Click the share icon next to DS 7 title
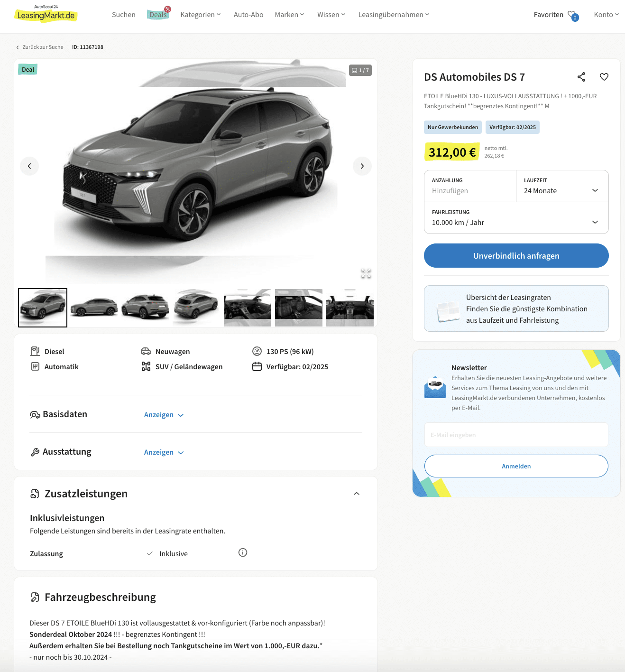 [x=581, y=77]
